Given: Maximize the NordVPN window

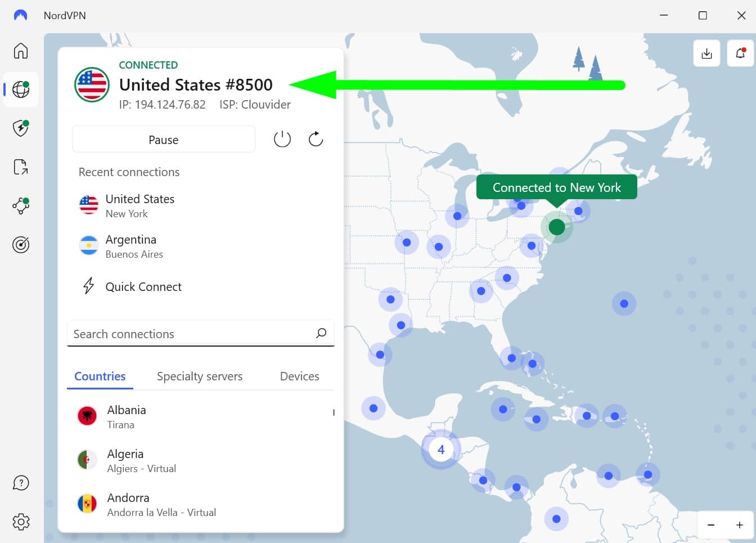Looking at the screenshot, I should click(703, 15).
